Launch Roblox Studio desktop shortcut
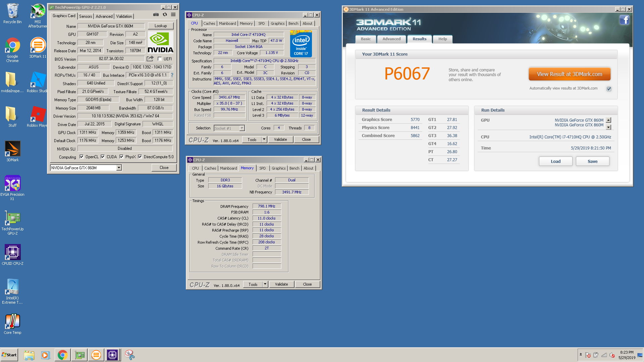The height and width of the screenshot is (362, 644). coord(38,82)
